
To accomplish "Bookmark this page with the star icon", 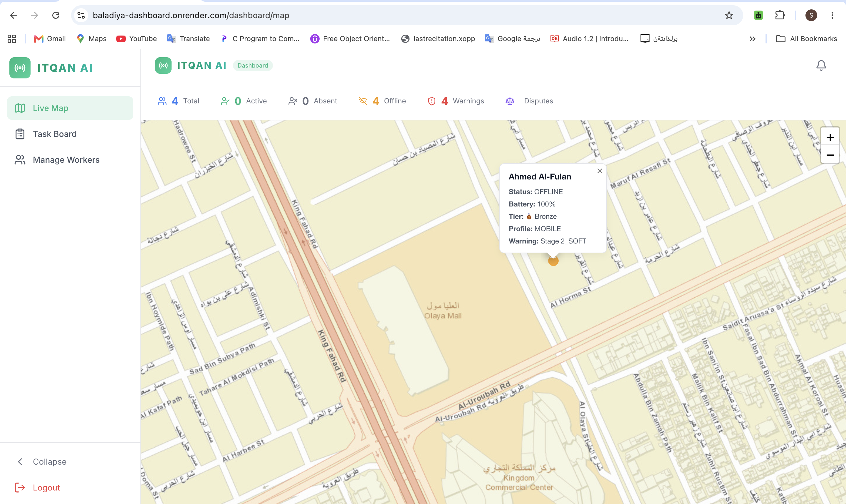I will click(x=729, y=15).
